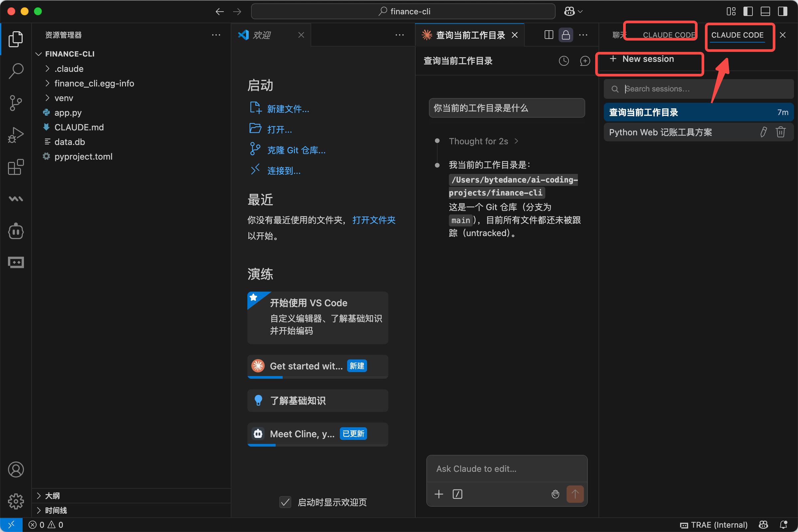Open the customize layout icon in title bar

click(731, 12)
